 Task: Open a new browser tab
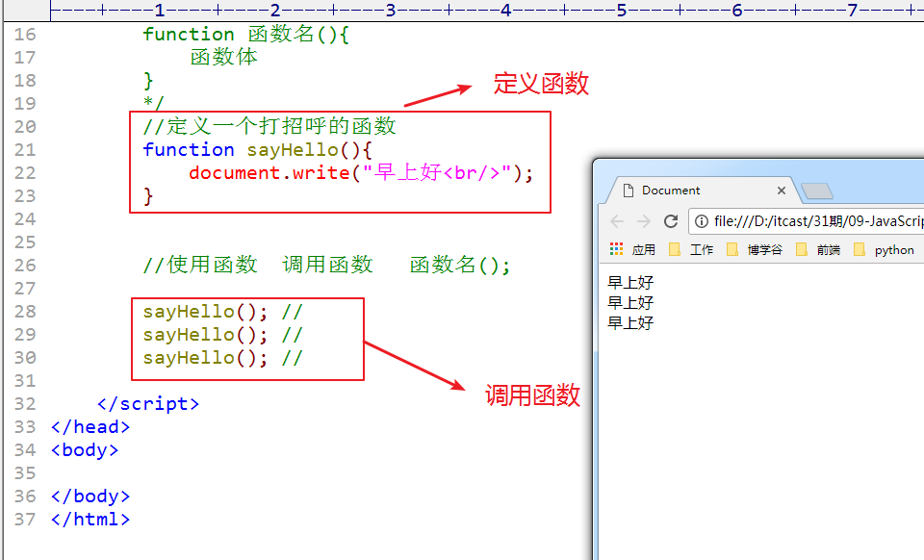pos(817,191)
